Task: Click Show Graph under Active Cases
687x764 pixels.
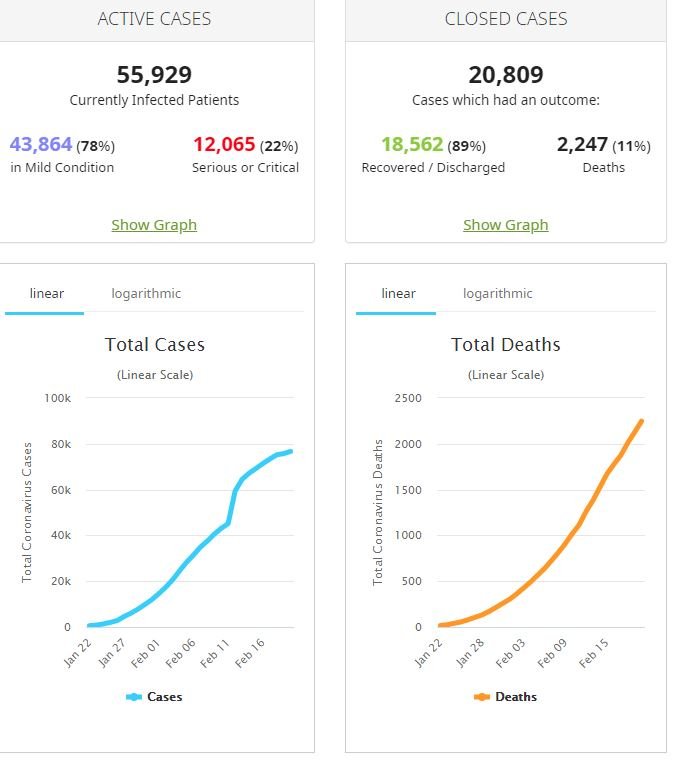Action: click(154, 225)
